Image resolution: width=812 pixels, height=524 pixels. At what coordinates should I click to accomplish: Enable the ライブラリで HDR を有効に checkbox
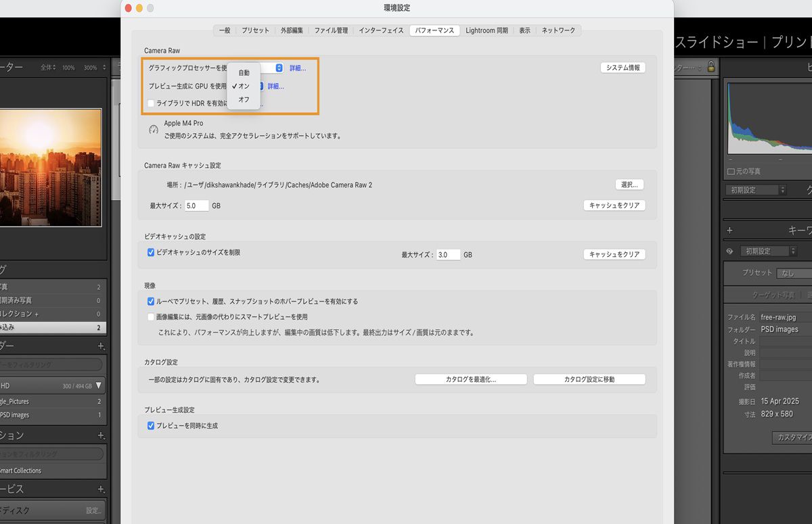[151, 103]
